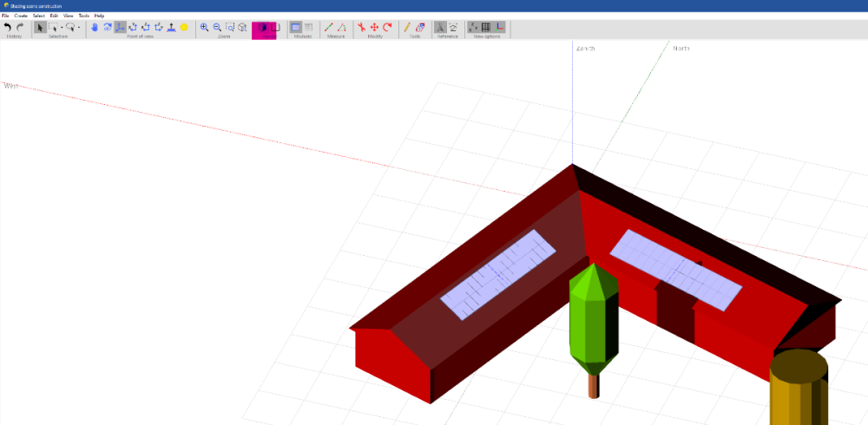Expand the lasso selection dropdown arrow
The width and height of the screenshot is (868, 425).
point(79,28)
